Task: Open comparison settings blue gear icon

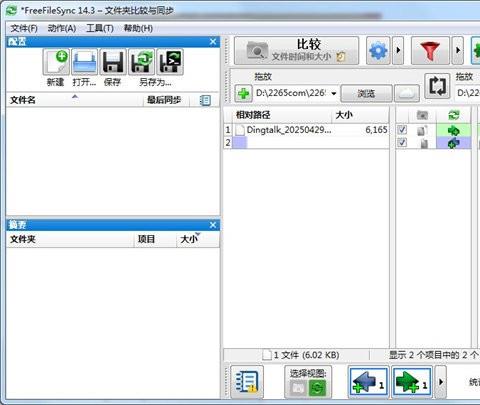Action: coord(378,51)
